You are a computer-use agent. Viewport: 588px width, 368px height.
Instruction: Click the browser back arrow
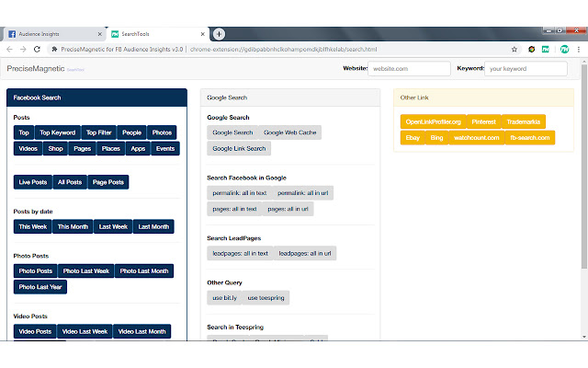click(x=9, y=49)
